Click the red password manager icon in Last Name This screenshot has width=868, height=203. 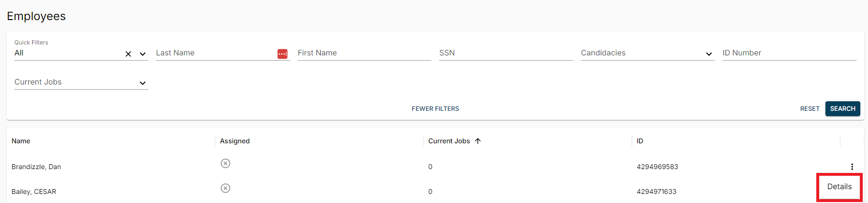(x=282, y=54)
